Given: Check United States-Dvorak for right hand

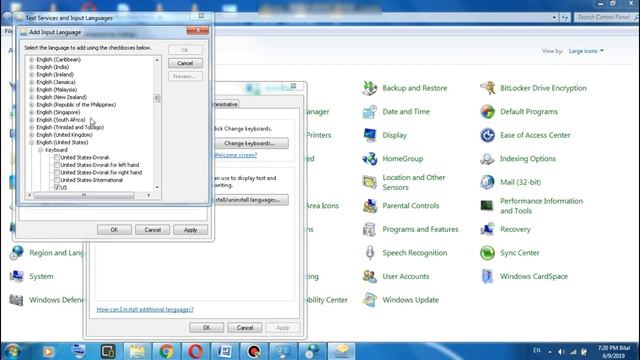Looking at the screenshot, I should (x=57, y=173).
